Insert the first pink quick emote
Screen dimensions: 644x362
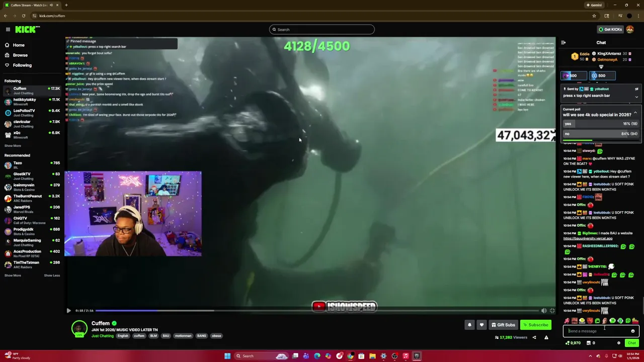567,321
